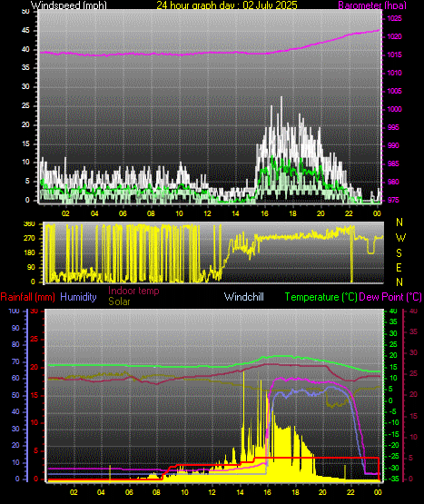Click the 180 wind direction axis value
Screen dimensions: 424x504
[30, 253]
